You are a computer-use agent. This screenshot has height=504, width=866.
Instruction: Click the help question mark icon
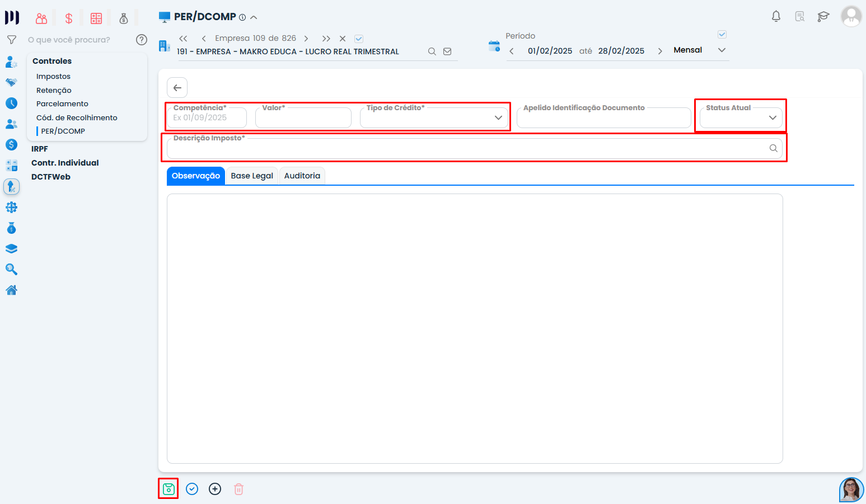[x=142, y=40]
